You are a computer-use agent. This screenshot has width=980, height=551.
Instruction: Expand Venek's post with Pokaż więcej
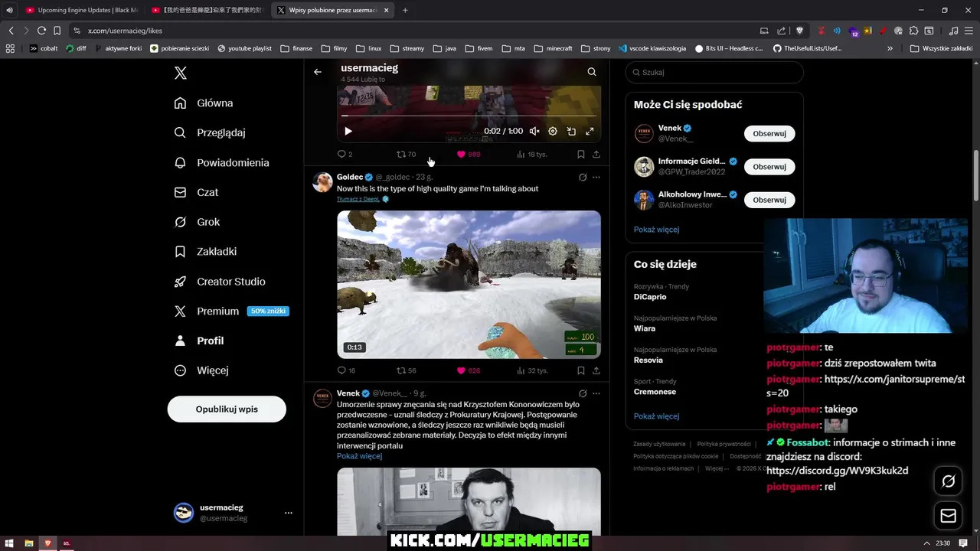[359, 456]
